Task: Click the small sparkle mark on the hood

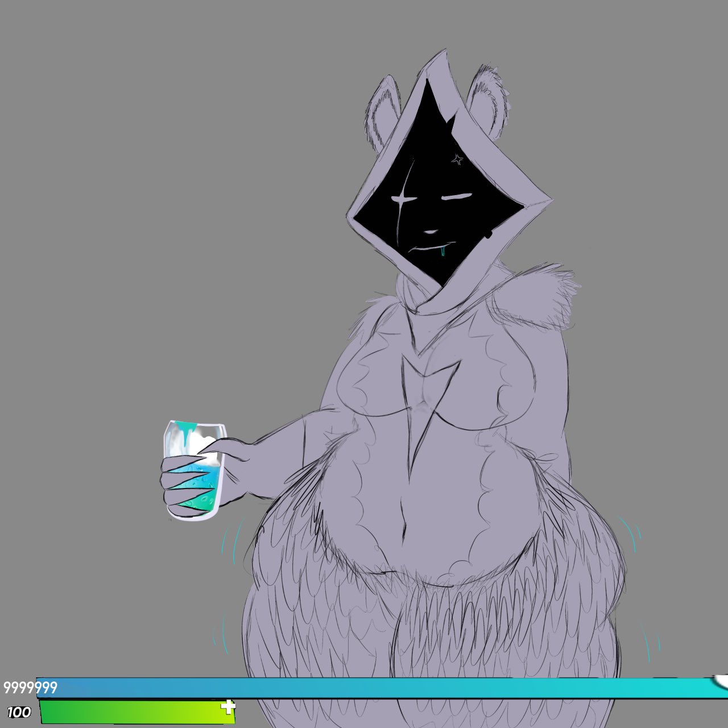Action: 456,159
